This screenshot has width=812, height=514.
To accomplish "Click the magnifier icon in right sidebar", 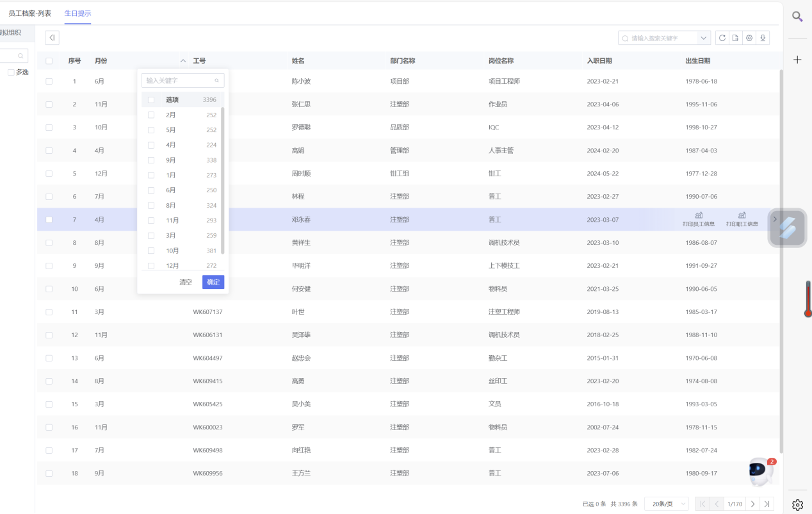I will pos(797,17).
